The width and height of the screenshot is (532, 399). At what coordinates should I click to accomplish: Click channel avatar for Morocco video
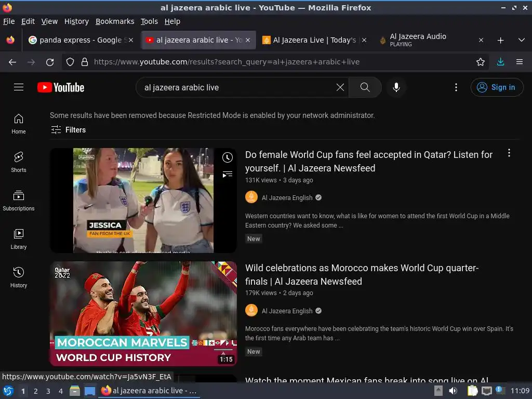click(251, 310)
